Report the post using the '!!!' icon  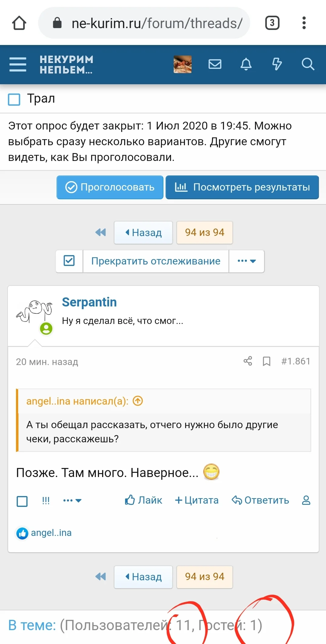(45, 500)
